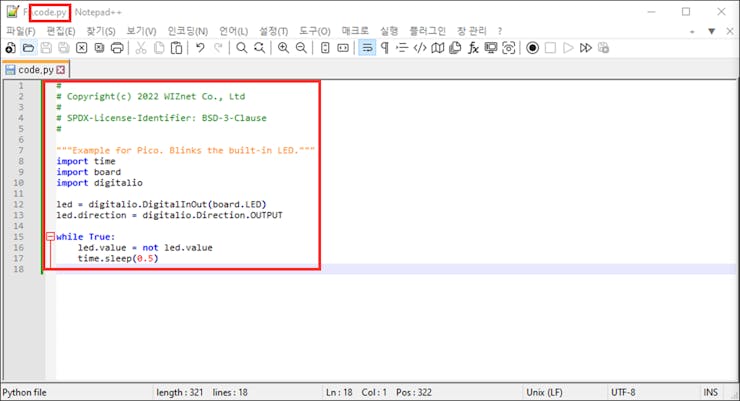Collapse the while True fold marker
The height and width of the screenshot is (401, 740).
50,237
